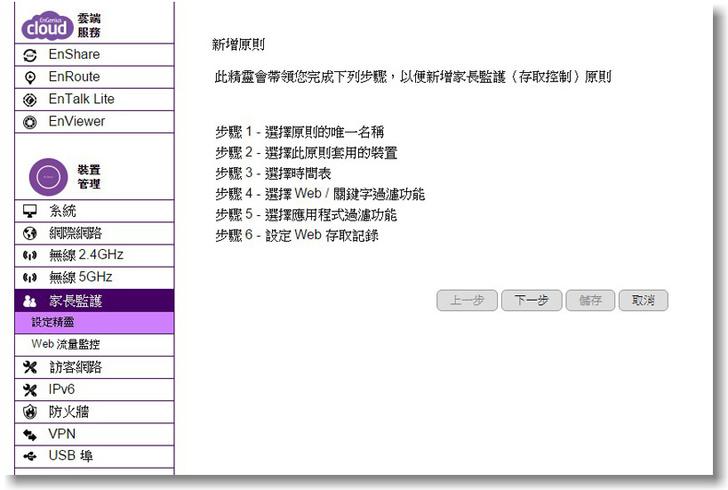Open the 無線 2.4GHz menu section
The width and height of the screenshot is (728, 490).
pos(95,255)
